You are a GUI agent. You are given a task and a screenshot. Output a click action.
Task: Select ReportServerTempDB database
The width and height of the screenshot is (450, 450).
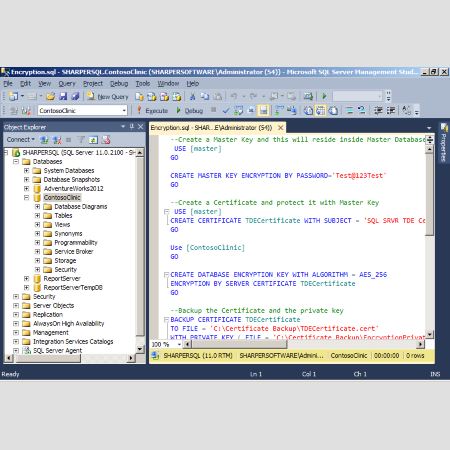coord(73,288)
